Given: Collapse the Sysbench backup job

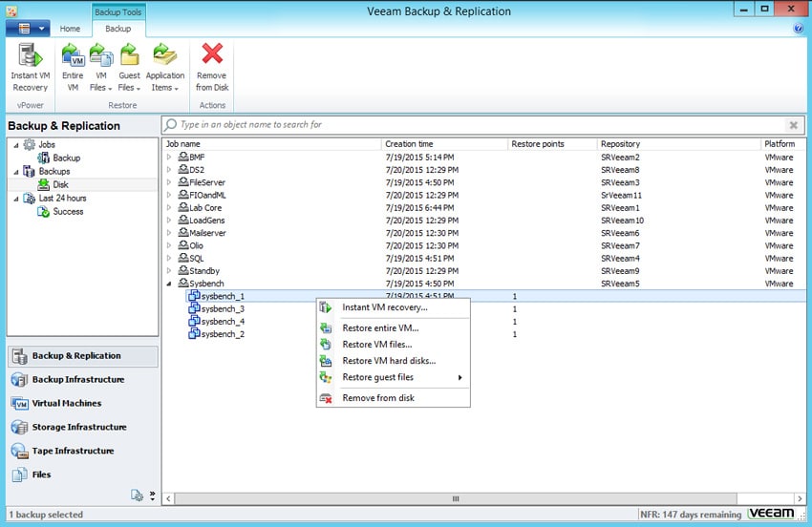Looking at the screenshot, I should (x=169, y=284).
